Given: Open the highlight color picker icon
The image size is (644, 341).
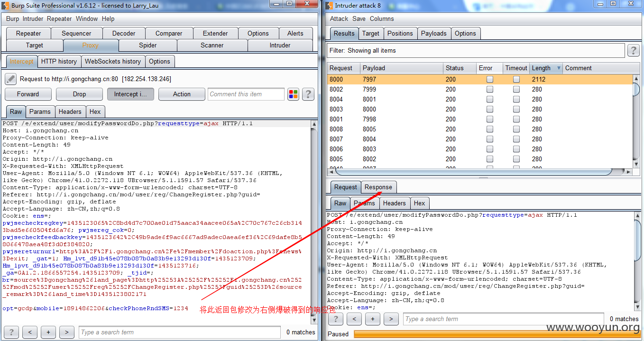Looking at the screenshot, I should pyautogui.click(x=294, y=94).
